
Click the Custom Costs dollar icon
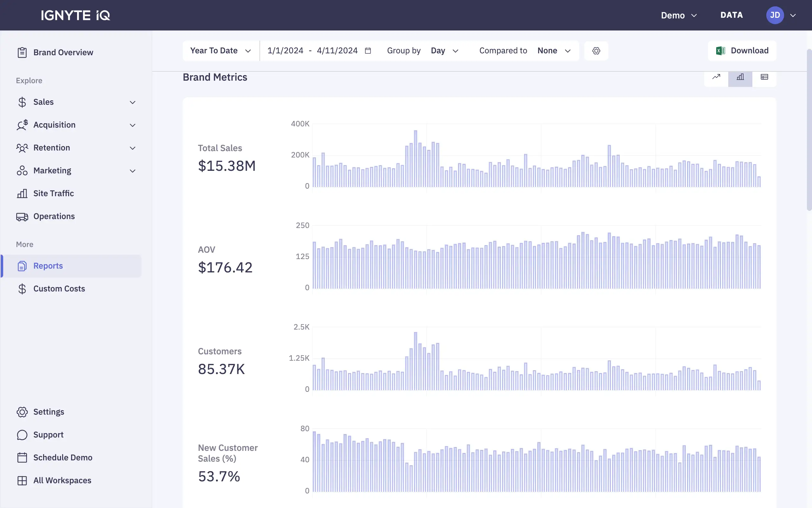coord(22,289)
